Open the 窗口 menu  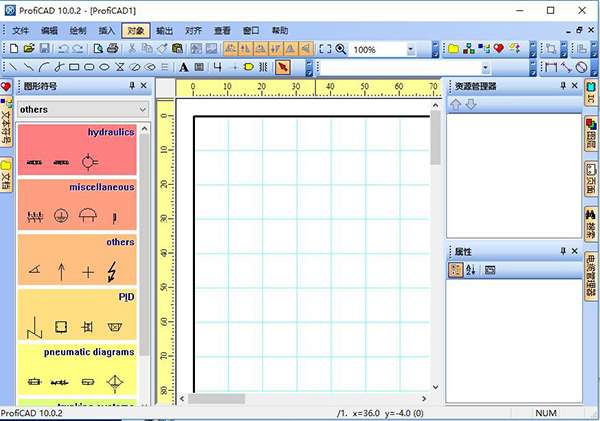[251, 31]
